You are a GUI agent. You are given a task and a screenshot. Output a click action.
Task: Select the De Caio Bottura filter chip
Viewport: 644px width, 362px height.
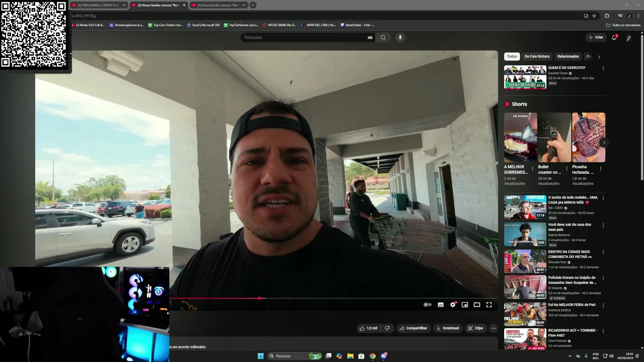[537, 56]
